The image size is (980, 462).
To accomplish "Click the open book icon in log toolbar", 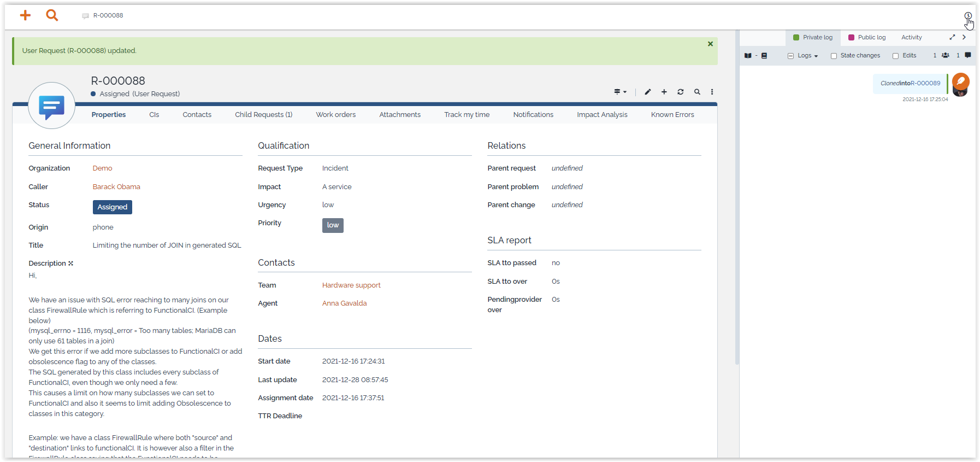I will click(x=748, y=56).
